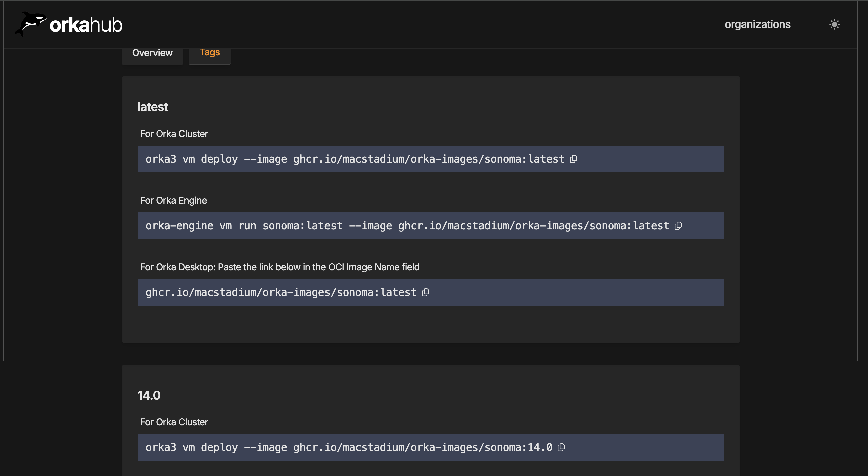Viewport: 868px width, 476px height.
Task: Open the organizations page
Action: click(757, 24)
